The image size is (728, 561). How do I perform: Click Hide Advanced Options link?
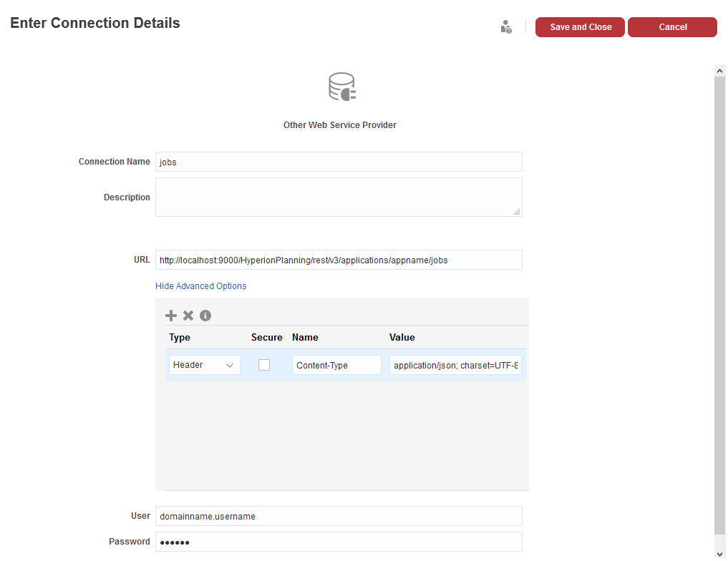coord(200,286)
